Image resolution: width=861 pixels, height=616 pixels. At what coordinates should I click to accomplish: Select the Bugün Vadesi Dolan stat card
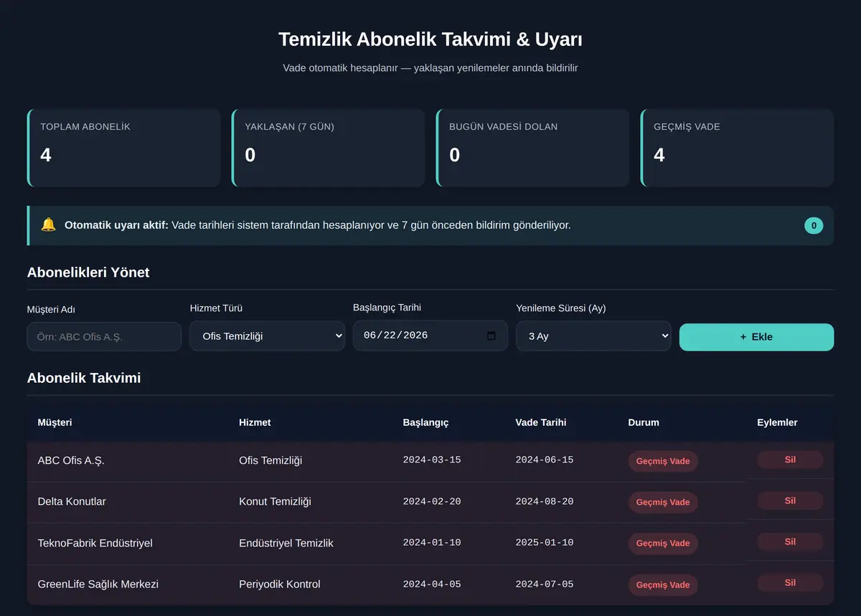pyautogui.click(x=532, y=148)
